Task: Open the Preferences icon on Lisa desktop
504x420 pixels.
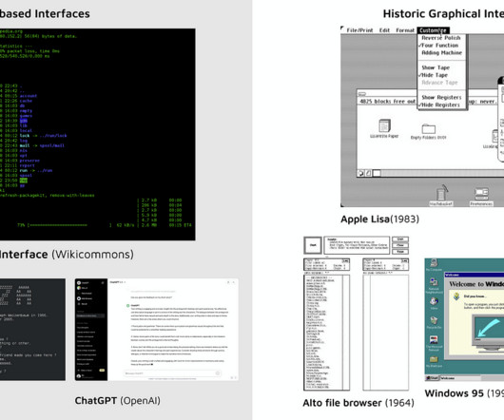Action: (x=481, y=196)
